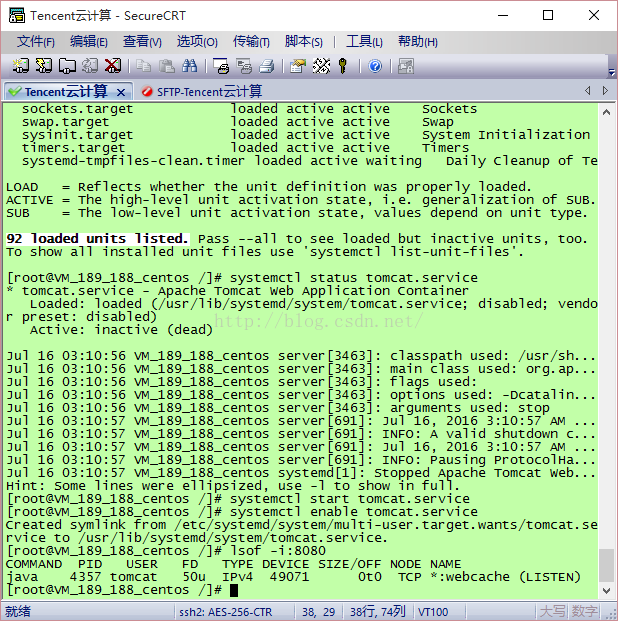Click 'Active: inactive (dead)' line
The width and height of the screenshot is (618, 621).
121,330
